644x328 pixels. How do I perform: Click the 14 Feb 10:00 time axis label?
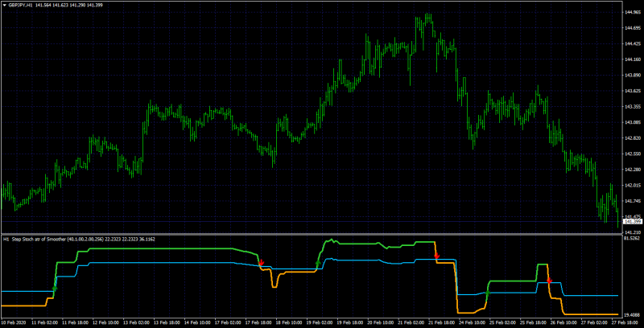coord(198,323)
